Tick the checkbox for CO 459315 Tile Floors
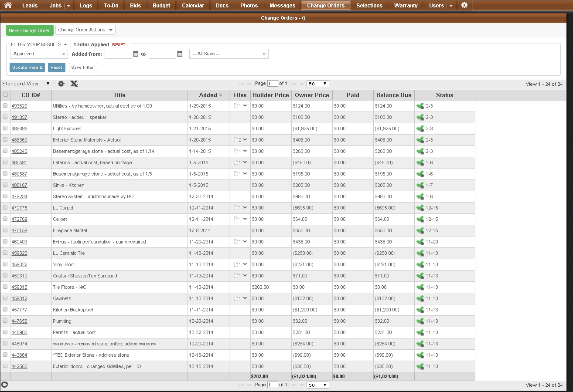 pos(5,287)
